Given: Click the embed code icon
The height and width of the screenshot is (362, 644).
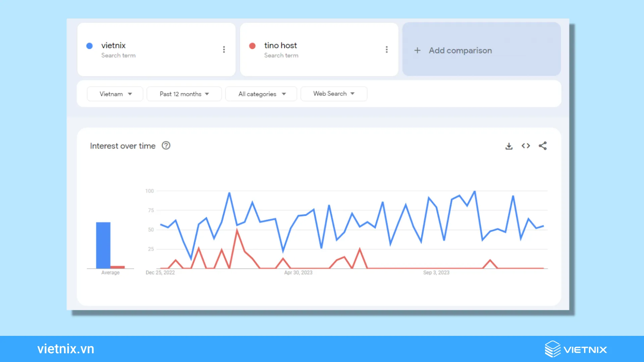Looking at the screenshot, I should click(526, 146).
